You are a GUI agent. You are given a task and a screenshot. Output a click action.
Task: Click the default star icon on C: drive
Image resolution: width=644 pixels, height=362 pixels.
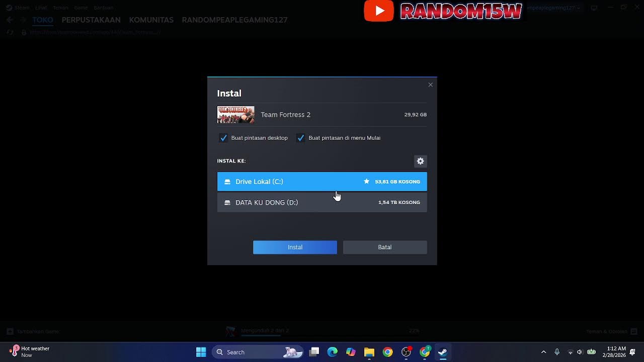(x=366, y=182)
